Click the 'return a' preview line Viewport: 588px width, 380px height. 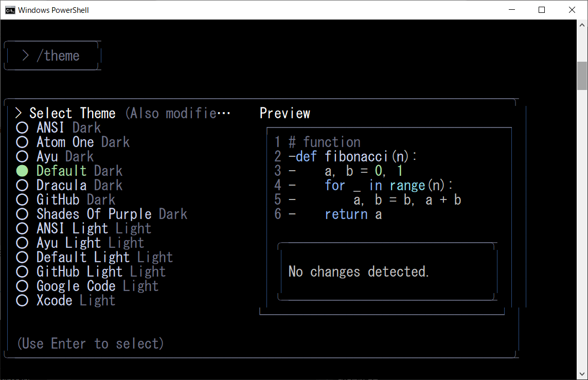[x=353, y=214]
